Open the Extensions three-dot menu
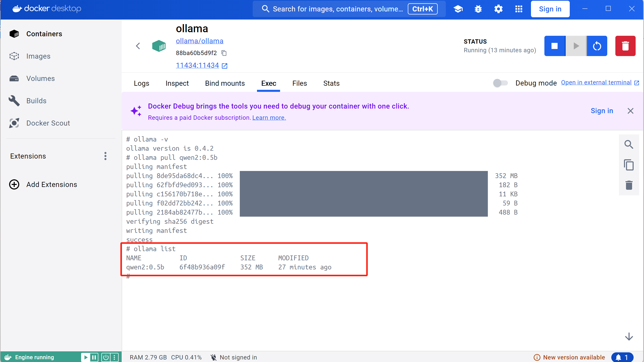Viewport: 644px width, 362px height. (105, 156)
